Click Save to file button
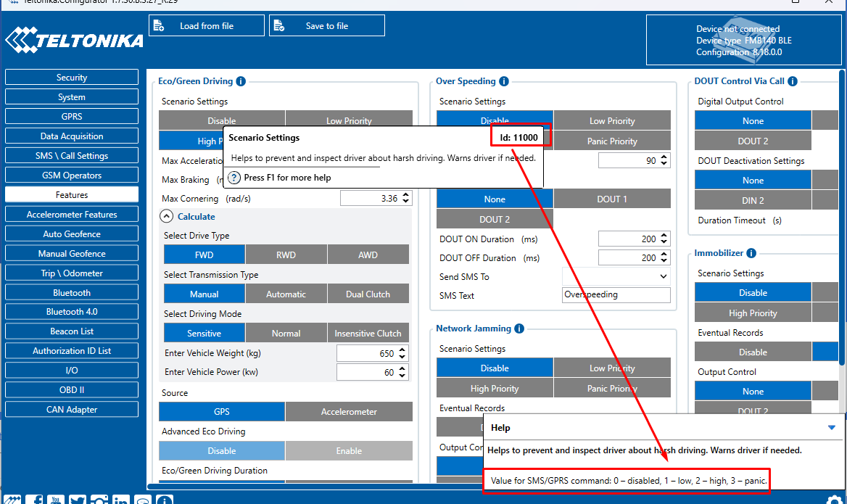 pyautogui.click(x=327, y=25)
